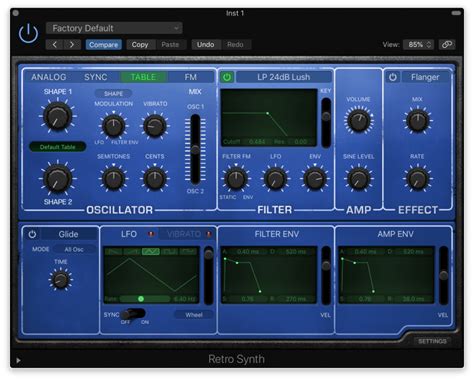Click the filter ENV knob
The image size is (474, 380).
315,179
